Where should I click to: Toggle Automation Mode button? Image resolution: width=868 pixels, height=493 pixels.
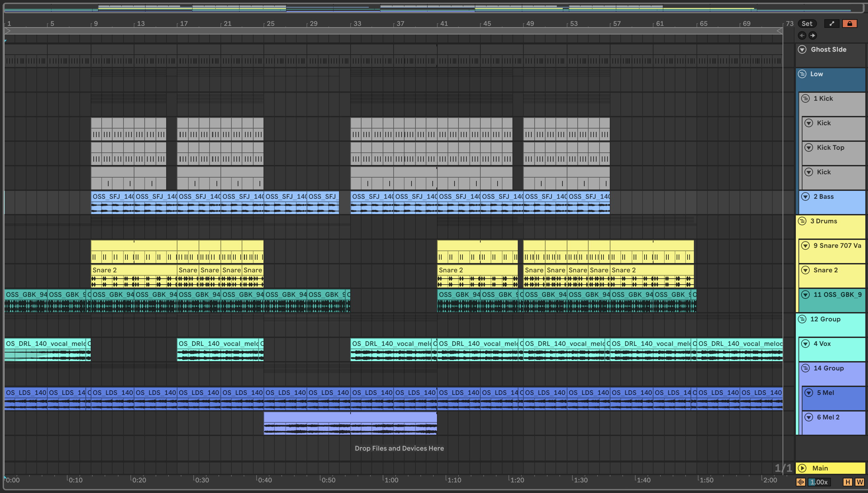tap(832, 24)
